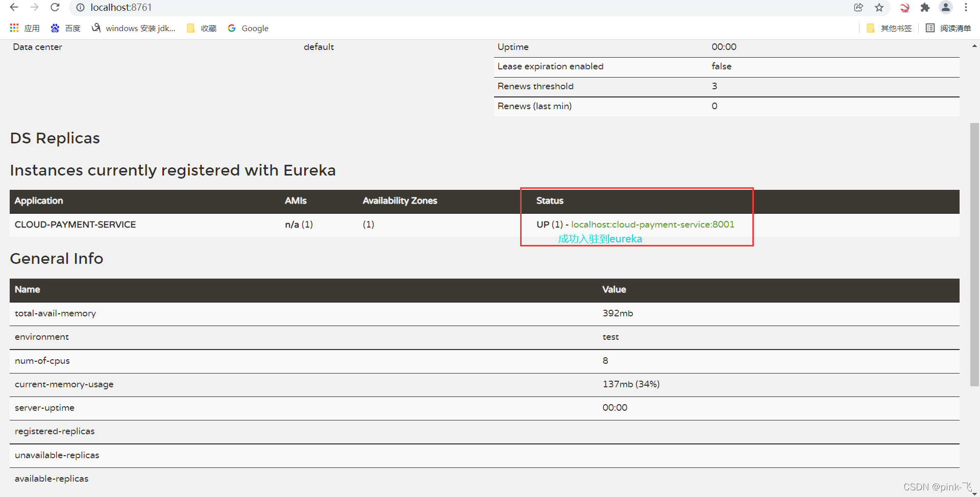
Task: Open the 应用 apps shortcut on bookmarks bar
Action: 24,28
